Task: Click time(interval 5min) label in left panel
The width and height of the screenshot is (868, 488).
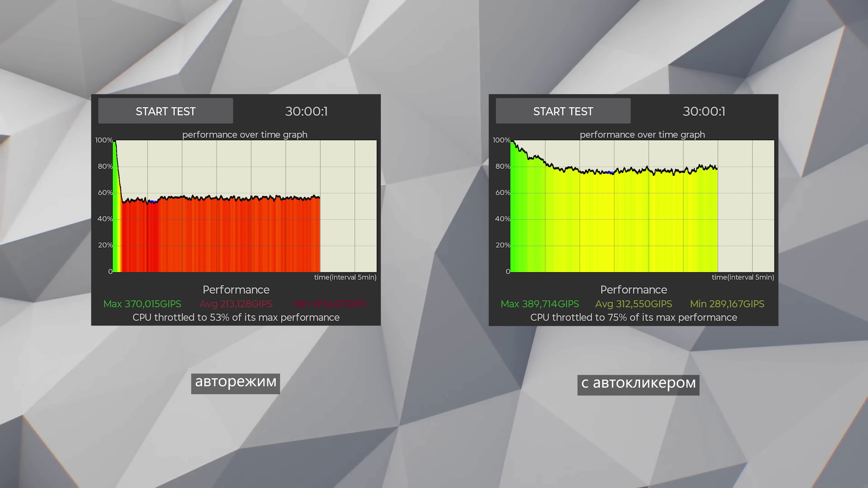Action: (x=345, y=277)
